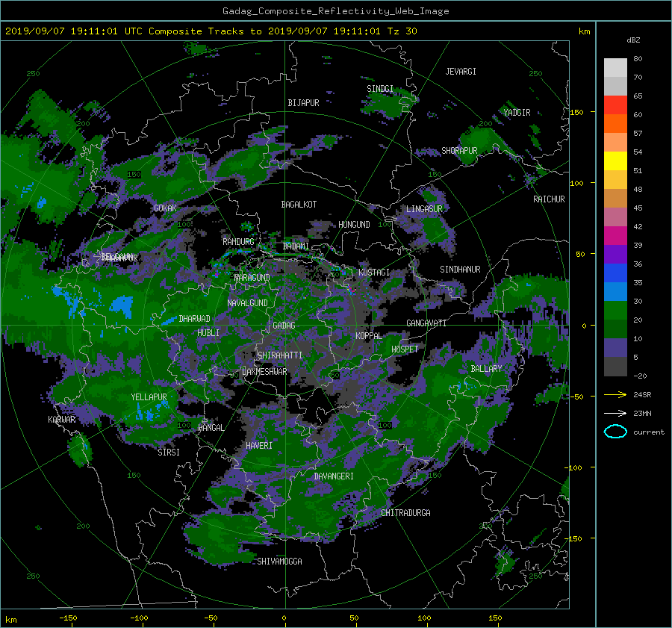Click the title 'Gadag_Composite_Reflectivity_Web_Image'
This screenshot has width=672, height=628.
[335, 11]
